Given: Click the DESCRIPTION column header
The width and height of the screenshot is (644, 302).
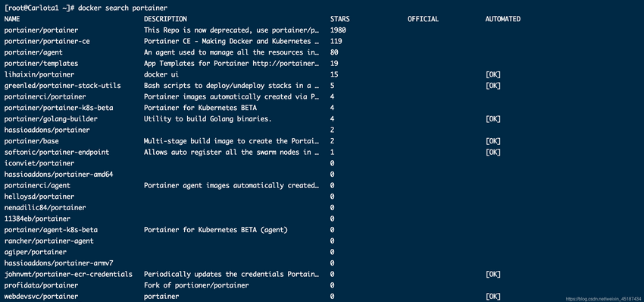Looking at the screenshot, I should (165, 19).
